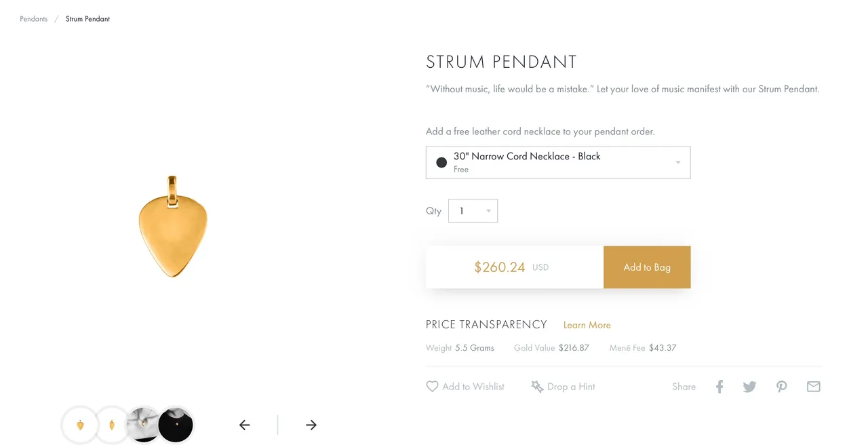The height and width of the screenshot is (445, 868).
Task: Go to the next product image arrow
Action: click(311, 425)
